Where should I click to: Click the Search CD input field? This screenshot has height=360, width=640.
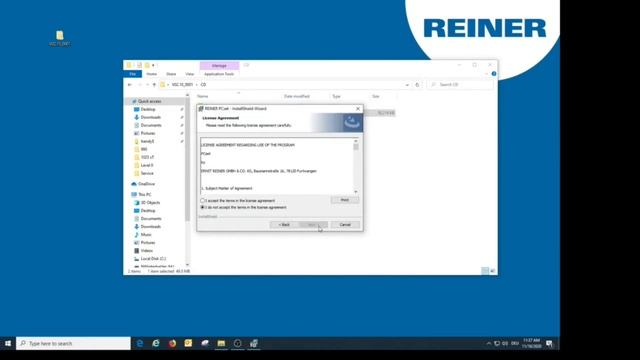(x=460, y=84)
